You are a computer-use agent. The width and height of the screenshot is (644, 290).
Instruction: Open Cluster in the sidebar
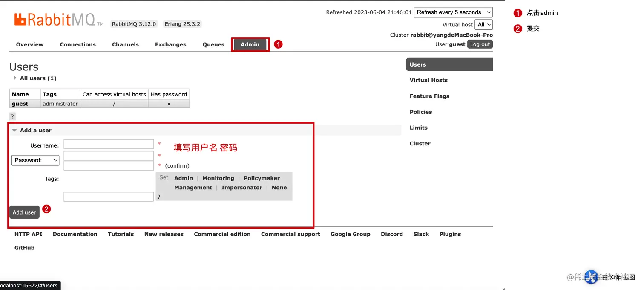point(420,143)
